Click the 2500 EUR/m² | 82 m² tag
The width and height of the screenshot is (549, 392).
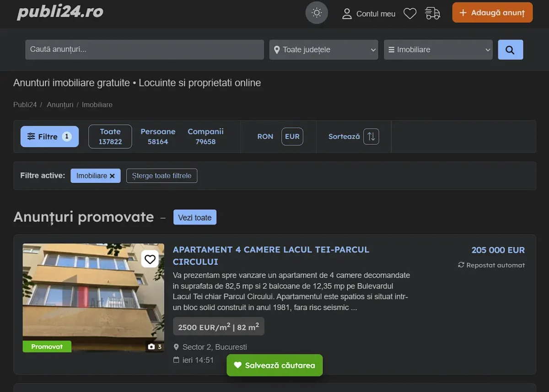[219, 327]
